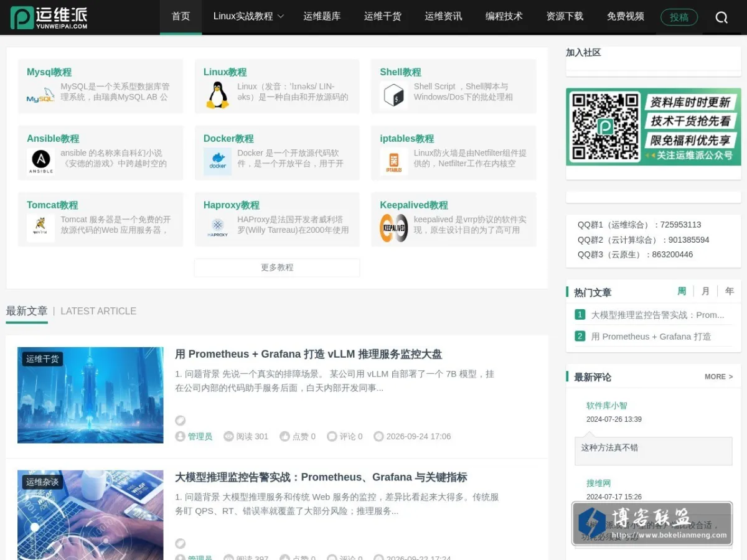Click the 管理员 avatar icon in vLLM article
The width and height of the screenshot is (747, 560).
181,437
